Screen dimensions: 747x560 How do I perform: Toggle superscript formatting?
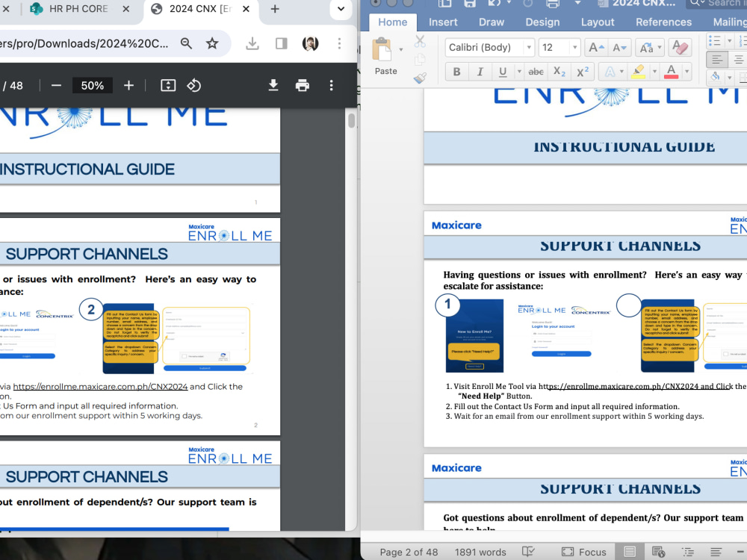(583, 72)
